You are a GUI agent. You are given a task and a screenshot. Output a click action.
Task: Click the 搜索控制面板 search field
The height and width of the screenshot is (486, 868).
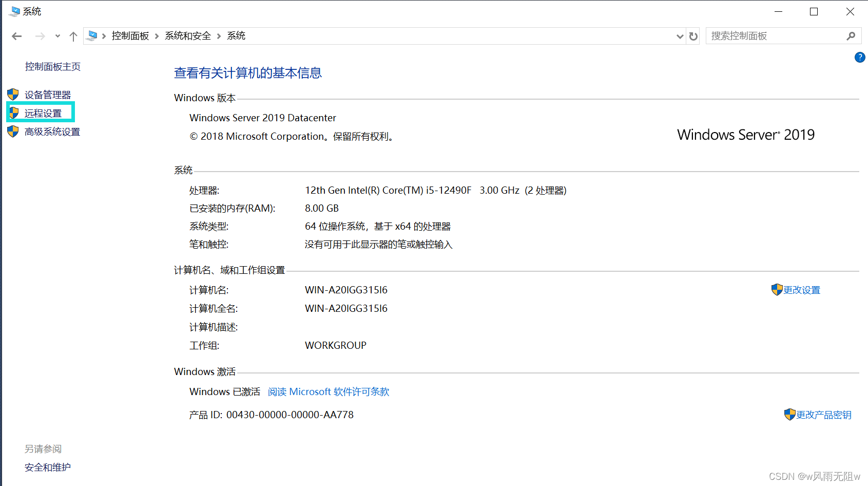pos(775,36)
